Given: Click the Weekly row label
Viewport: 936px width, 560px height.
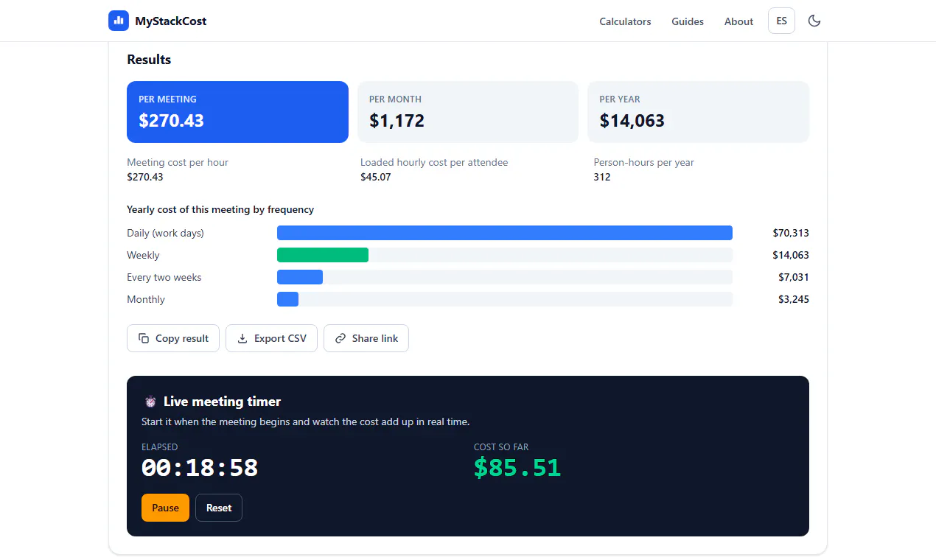Looking at the screenshot, I should 143,255.
